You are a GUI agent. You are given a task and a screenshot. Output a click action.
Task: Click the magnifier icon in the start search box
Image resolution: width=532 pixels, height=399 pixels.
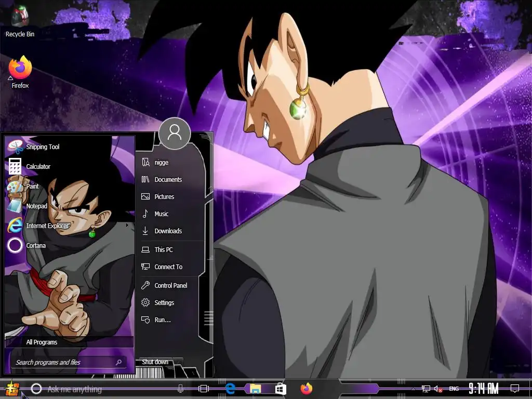click(x=119, y=362)
